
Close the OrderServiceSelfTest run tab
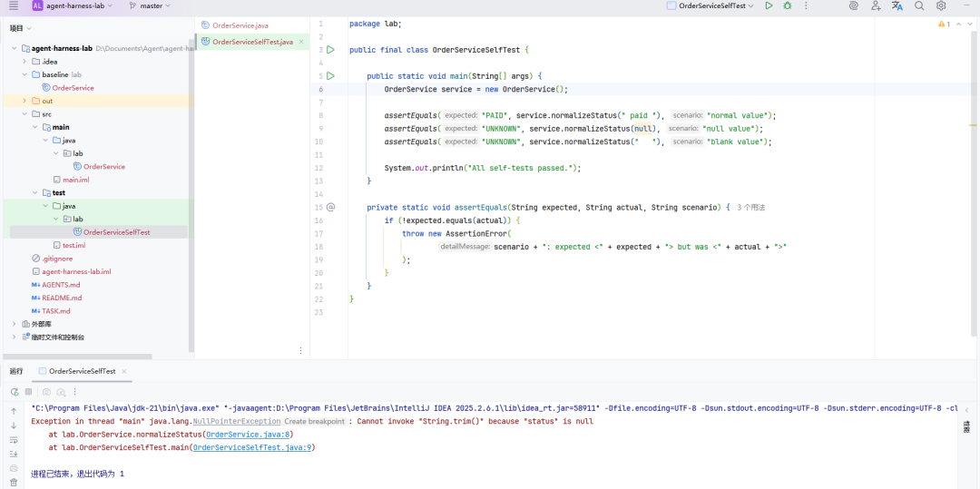123,371
